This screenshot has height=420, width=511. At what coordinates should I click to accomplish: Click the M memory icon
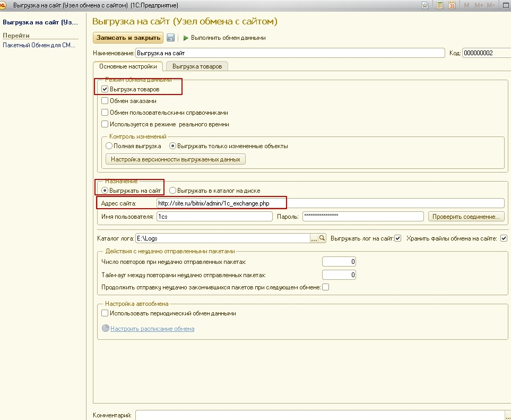pyautogui.click(x=466, y=5)
